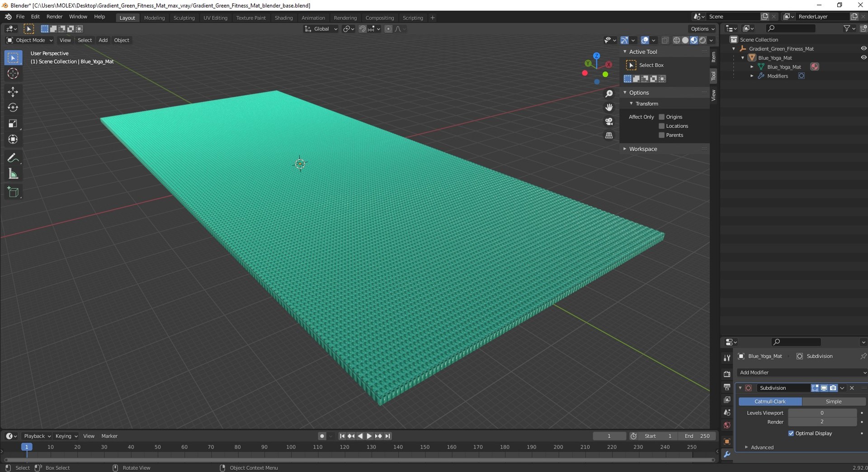Enable the Locations affect-only checkbox
This screenshot has width=868, height=472.
661,126
